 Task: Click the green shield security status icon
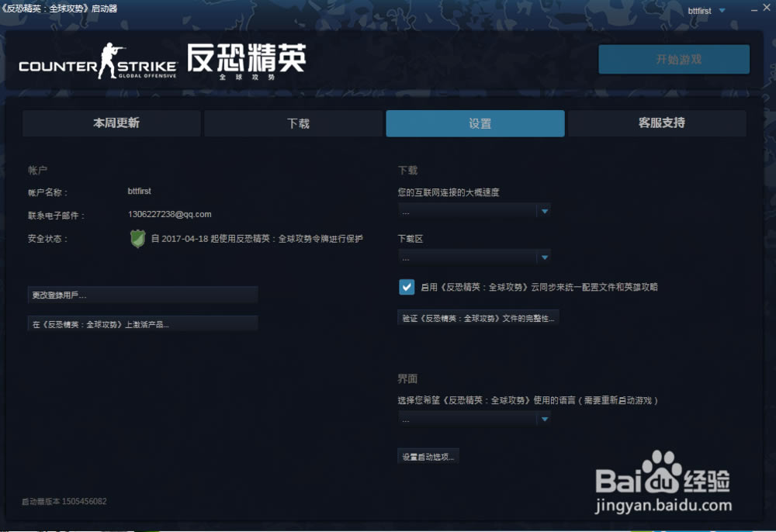coord(137,239)
